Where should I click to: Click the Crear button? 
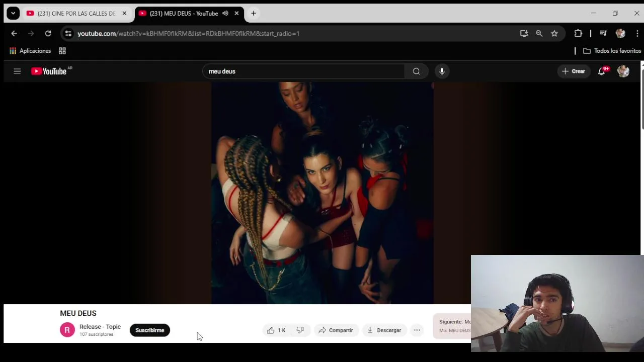pyautogui.click(x=574, y=71)
